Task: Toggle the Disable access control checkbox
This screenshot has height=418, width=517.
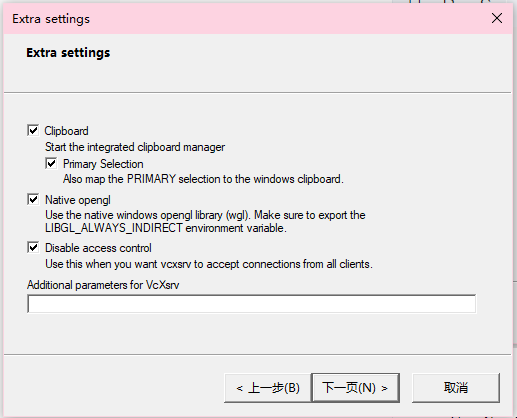Action: point(33,248)
